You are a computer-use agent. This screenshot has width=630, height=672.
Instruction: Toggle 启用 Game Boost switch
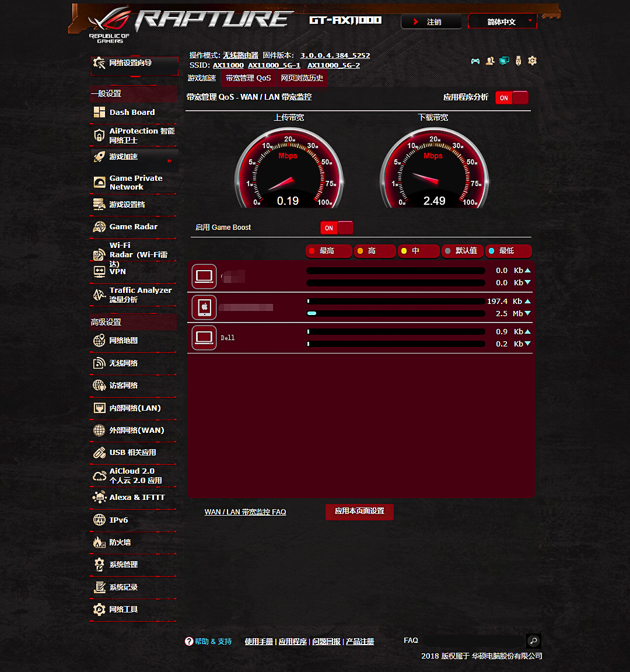click(x=337, y=228)
